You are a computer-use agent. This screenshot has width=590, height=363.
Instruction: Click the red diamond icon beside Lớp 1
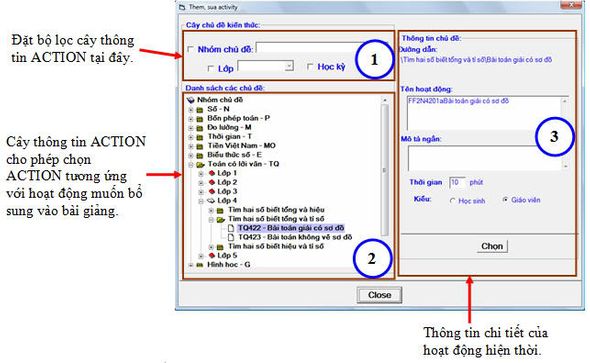click(x=212, y=173)
